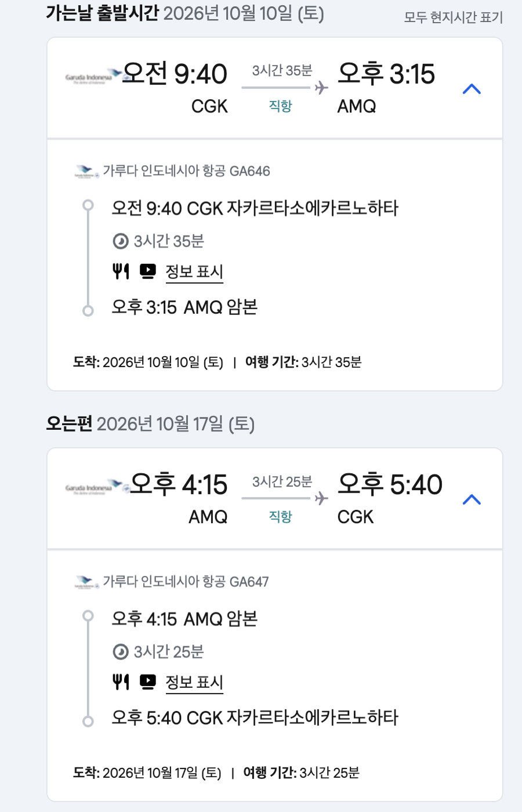
Task: Open the 정보 표시 link for flight GA646
Action: [x=194, y=271]
